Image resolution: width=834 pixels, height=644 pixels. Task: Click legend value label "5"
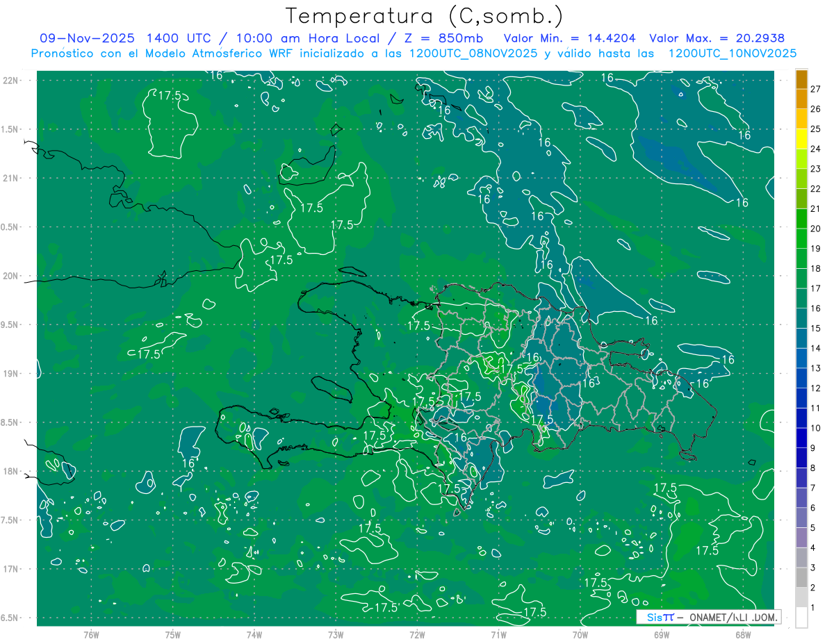(x=813, y=528)
